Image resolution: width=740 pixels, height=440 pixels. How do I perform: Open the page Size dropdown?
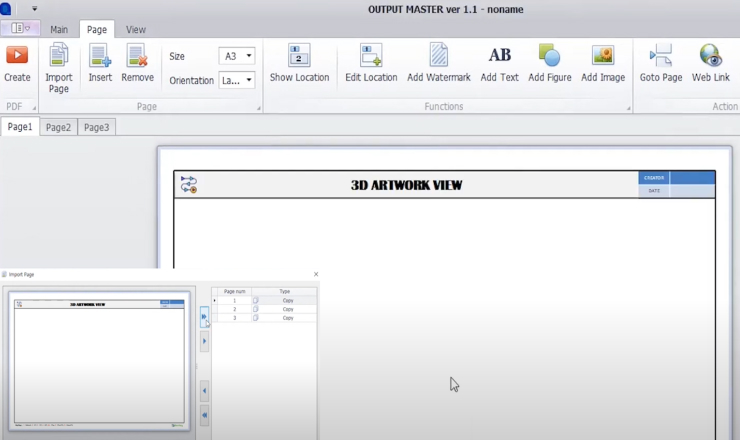click(x=237, y=56)
